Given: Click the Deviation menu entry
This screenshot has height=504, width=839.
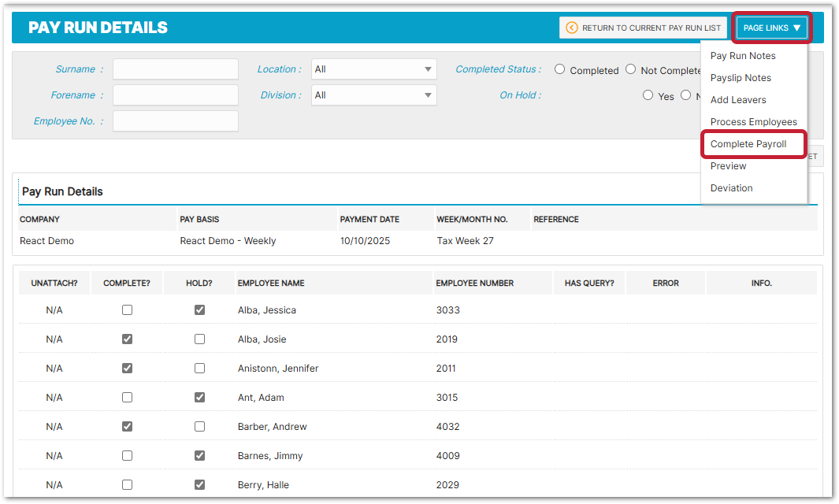Looking at the screenshot, I should (x=731, y=188).
